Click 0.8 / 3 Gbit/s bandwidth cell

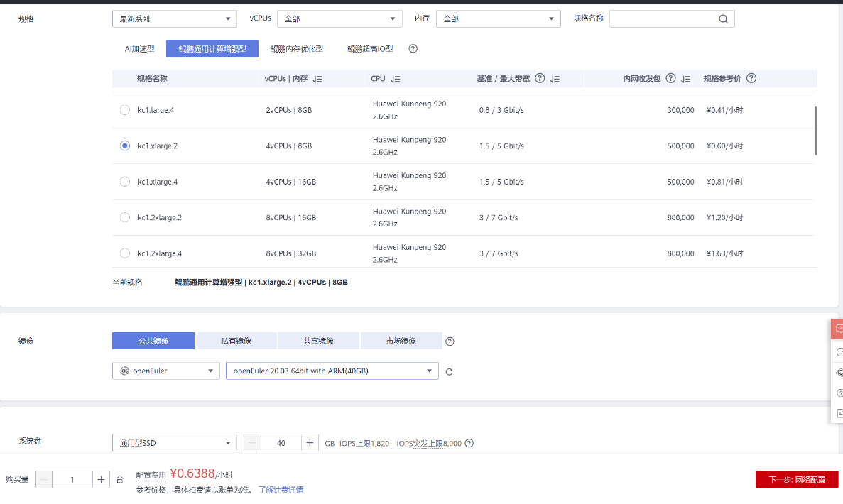(x=501, y=109)
